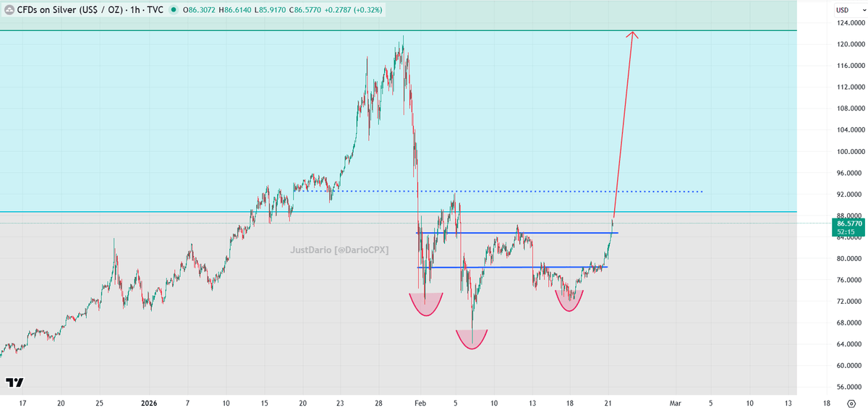The height and width of the screenshot is (410, 868).
Task: Select the teal horizontal line near 122
Action: 398,30
